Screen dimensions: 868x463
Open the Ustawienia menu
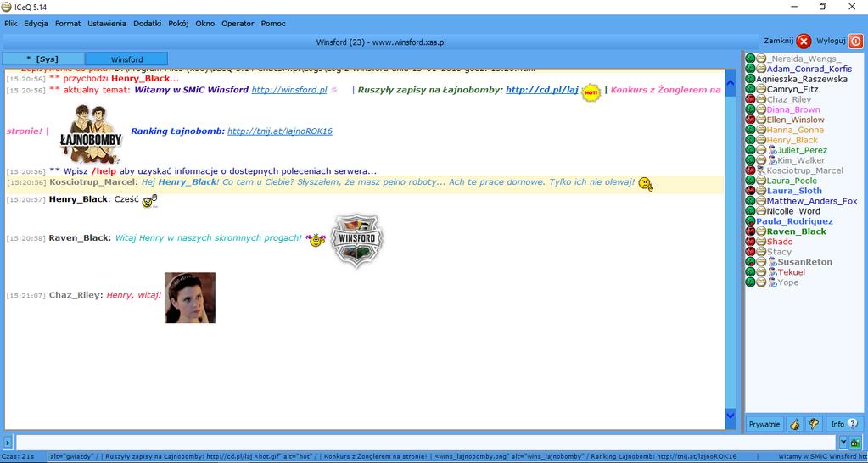coord(107,23)
